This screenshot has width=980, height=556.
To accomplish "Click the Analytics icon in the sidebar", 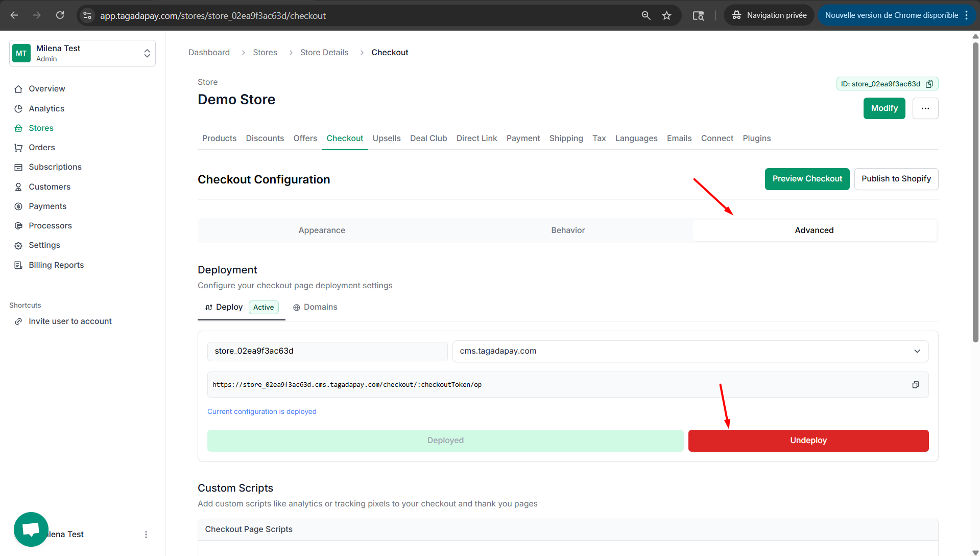I will click(18, 109).
